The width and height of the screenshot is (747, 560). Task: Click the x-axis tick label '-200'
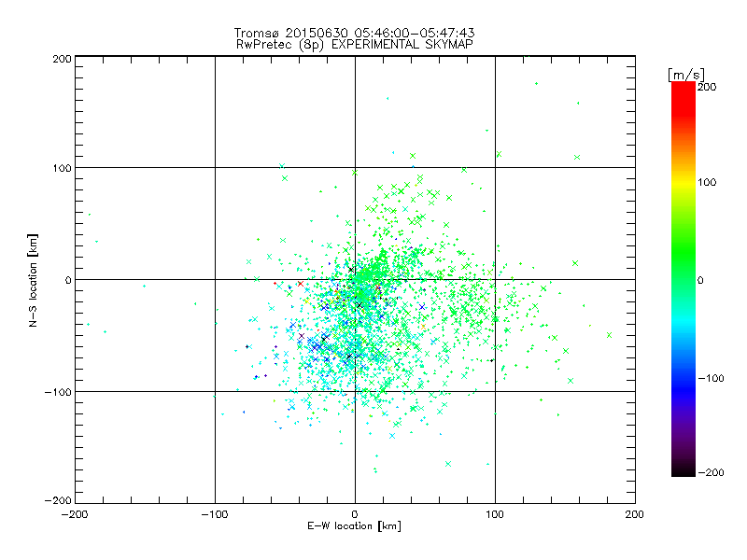pos(75,514)
